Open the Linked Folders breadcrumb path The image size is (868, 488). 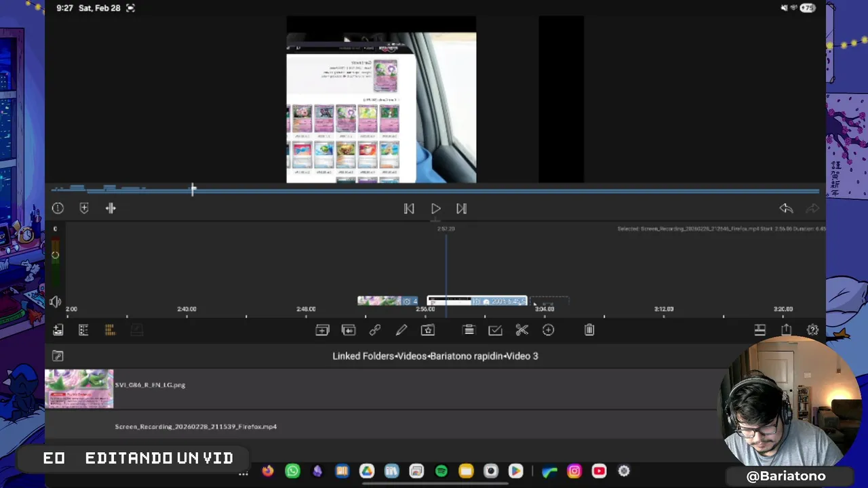click(x=435, y=356)
